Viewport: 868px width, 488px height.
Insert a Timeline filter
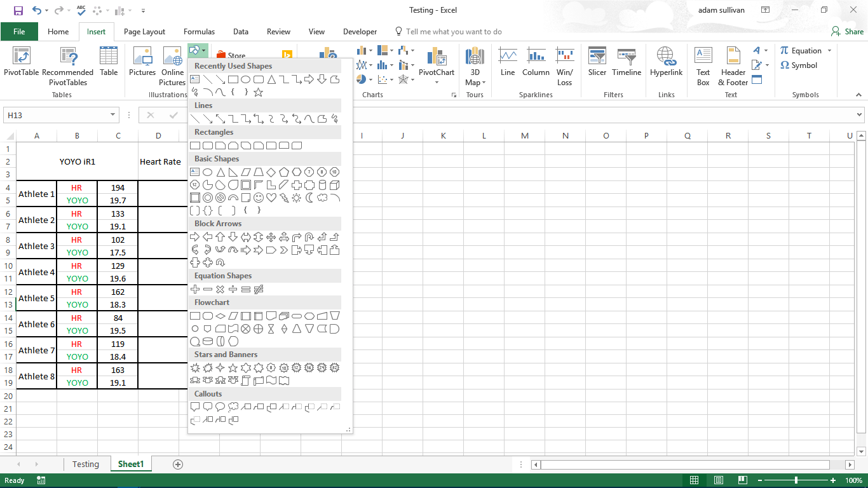627,64
